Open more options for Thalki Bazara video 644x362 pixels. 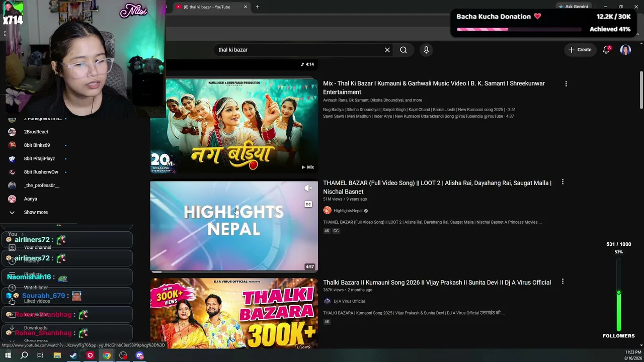click(562, 282)
